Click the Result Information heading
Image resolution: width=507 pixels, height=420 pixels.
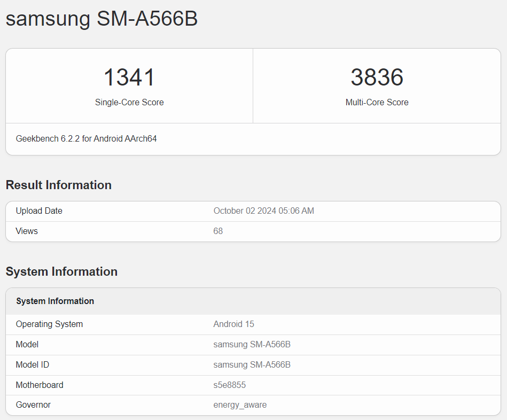(x=58, y=185)
